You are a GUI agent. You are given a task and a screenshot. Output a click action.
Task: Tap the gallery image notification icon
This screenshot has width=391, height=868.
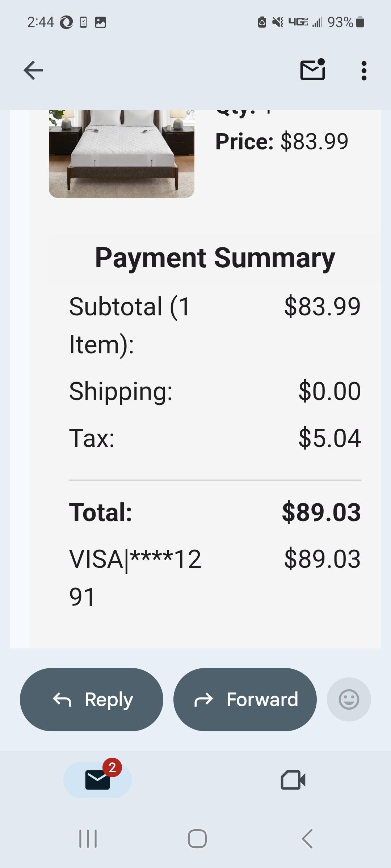tap(100, 22)
